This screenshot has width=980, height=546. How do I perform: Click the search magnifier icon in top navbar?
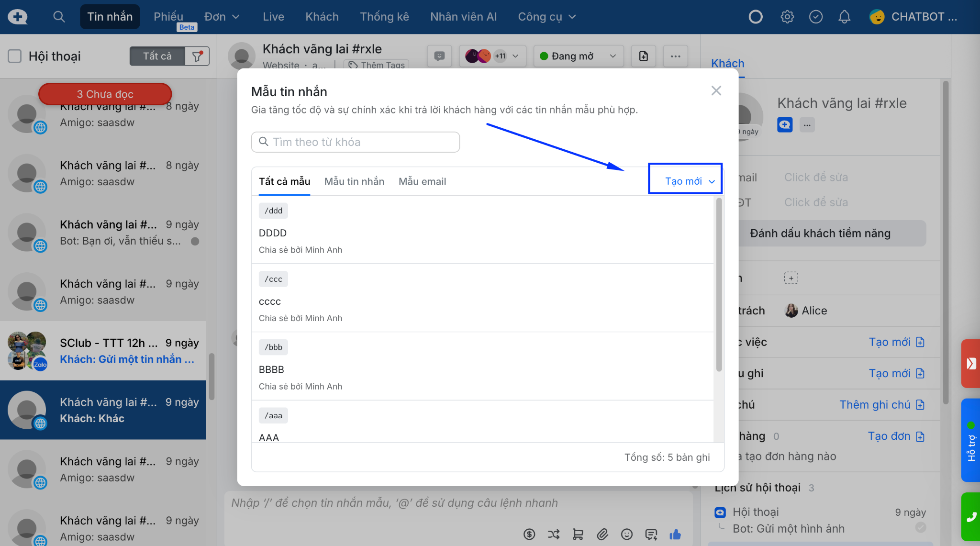tap(59, 17)
